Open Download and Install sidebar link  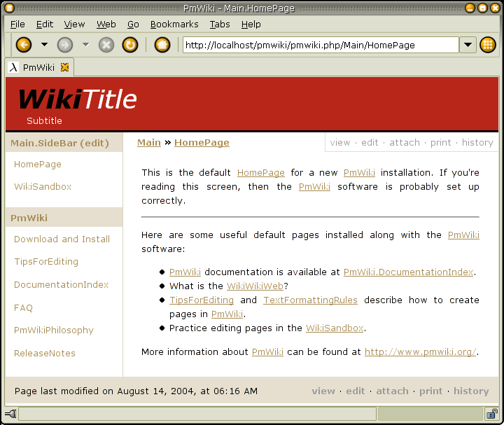coord(62,239)
